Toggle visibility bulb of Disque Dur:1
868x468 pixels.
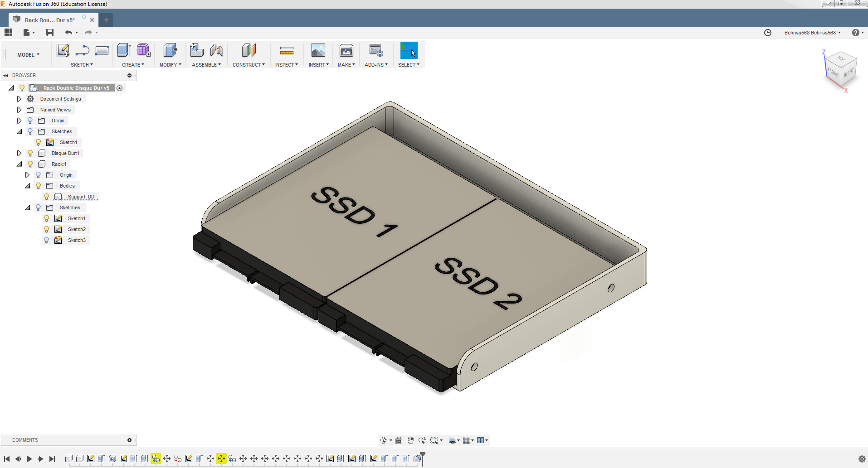pos(30,153)
